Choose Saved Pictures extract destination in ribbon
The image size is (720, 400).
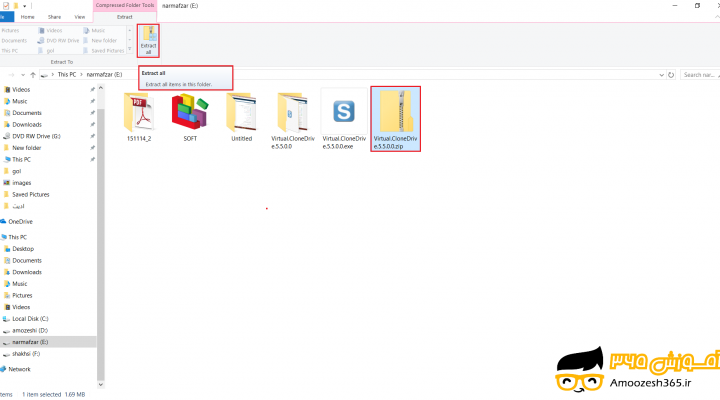[103, 51]
